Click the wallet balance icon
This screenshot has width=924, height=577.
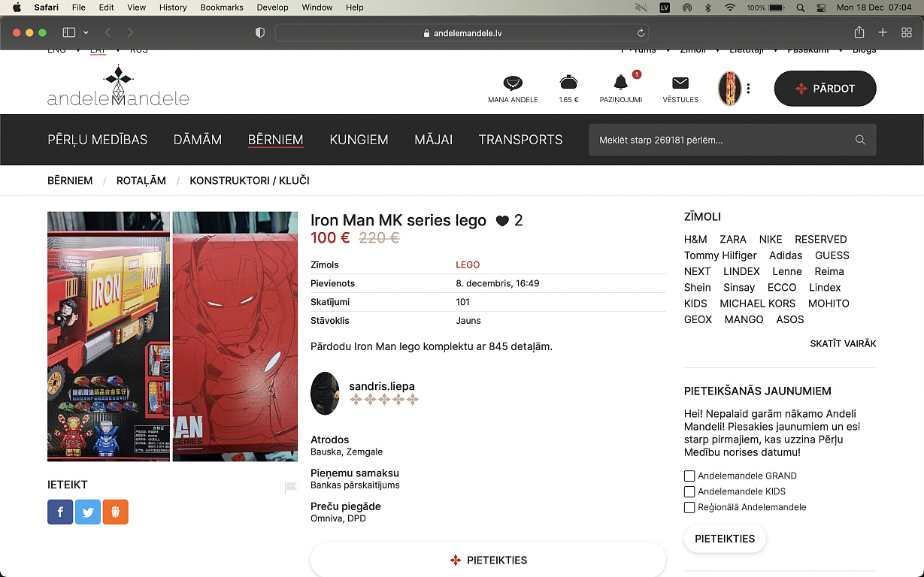click(x=568, y=83)
